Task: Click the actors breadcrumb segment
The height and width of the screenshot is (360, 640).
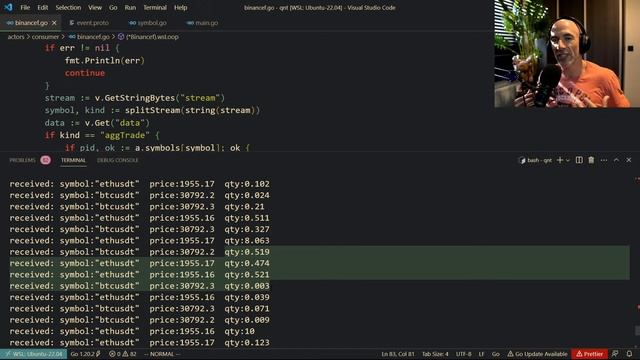Action: [16, 37]
